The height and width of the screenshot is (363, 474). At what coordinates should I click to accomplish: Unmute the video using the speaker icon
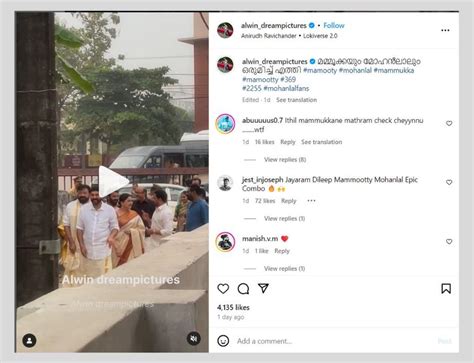(194, 339)
